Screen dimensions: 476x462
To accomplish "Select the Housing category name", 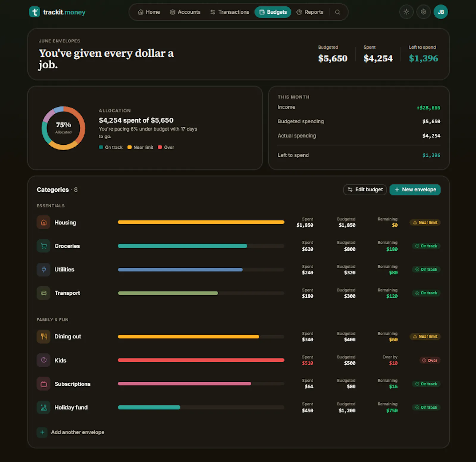I will coord(65,223).
